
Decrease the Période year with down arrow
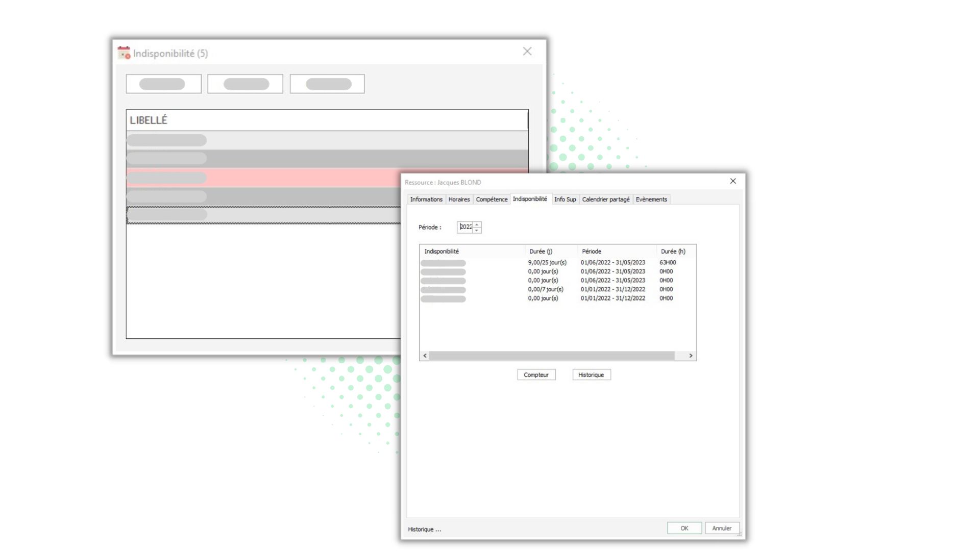(477, 230)
